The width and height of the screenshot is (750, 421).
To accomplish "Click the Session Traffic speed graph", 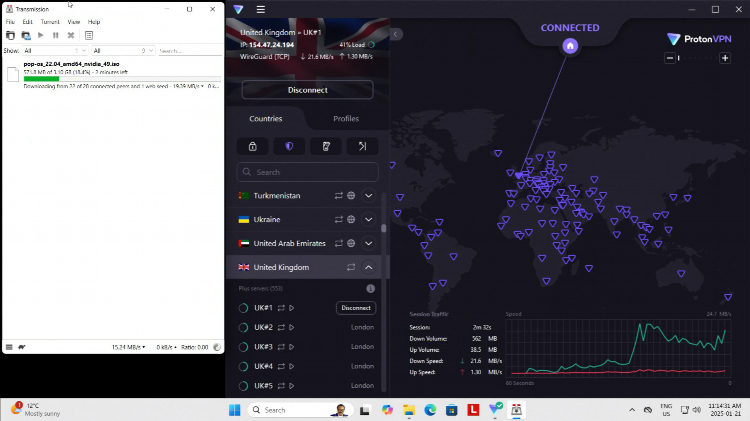I will (x=618, y=349).
